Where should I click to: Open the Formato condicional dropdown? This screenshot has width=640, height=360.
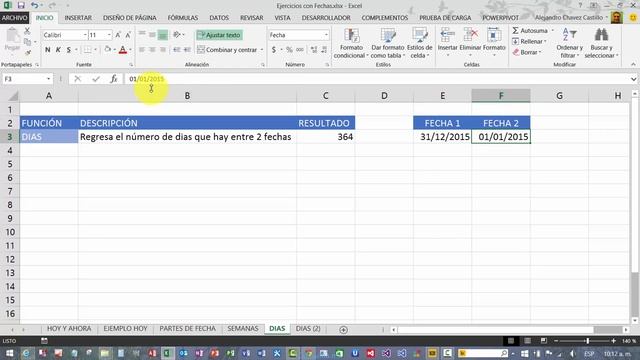click(351, 44)
